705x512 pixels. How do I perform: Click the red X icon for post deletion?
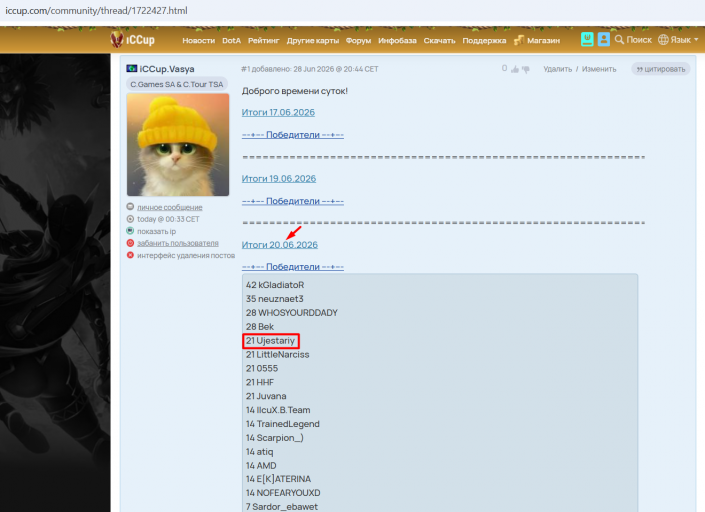point(130,255)
